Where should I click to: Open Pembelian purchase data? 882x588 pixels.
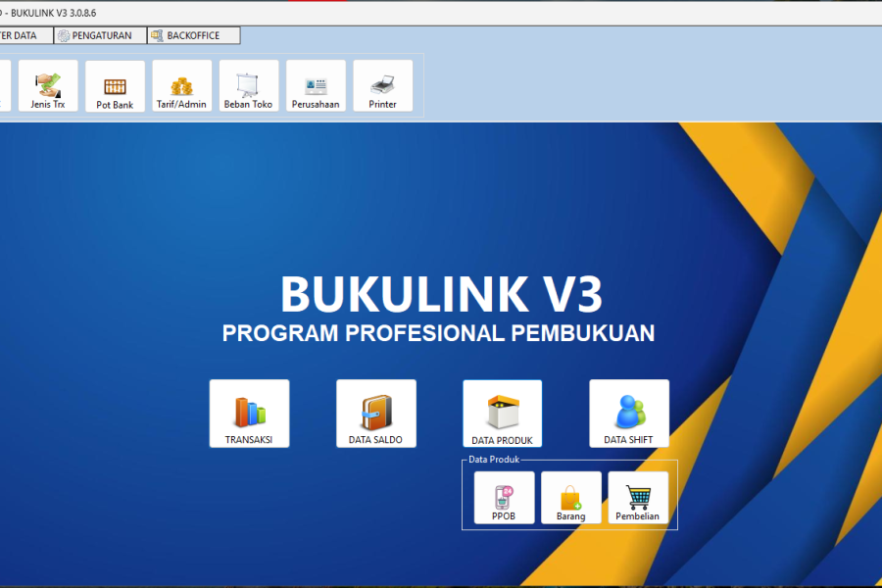638,498
